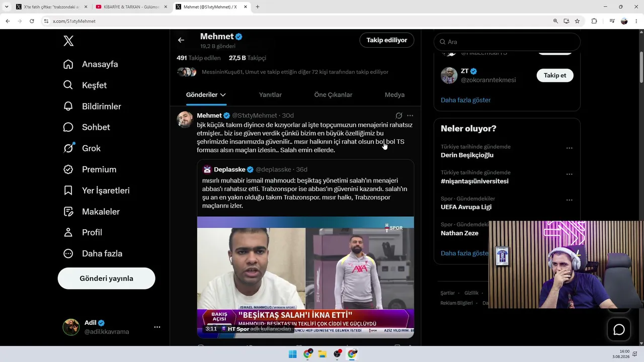Switch to the fatih çiftke X search tab

pyautogui.click(x=50, y=7)
